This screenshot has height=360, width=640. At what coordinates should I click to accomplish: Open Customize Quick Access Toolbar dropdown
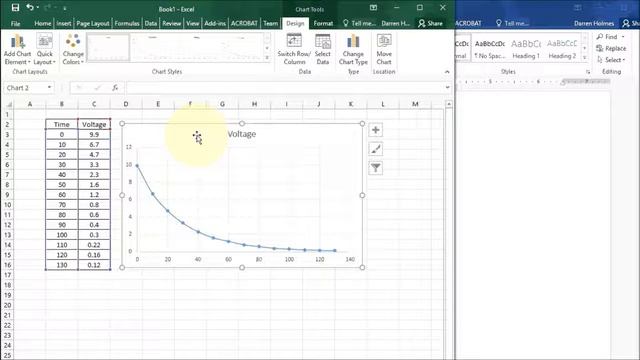point(64,8)
